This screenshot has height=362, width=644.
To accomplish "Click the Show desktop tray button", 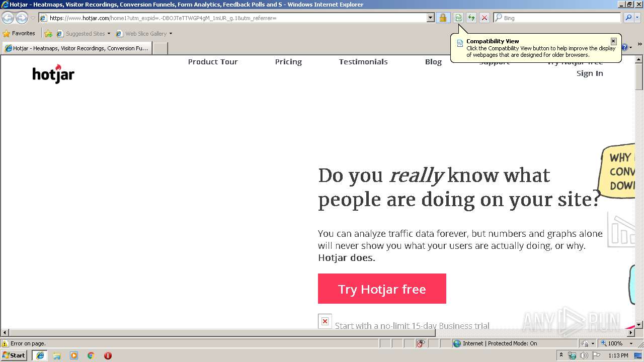I will tap(638, 355).
